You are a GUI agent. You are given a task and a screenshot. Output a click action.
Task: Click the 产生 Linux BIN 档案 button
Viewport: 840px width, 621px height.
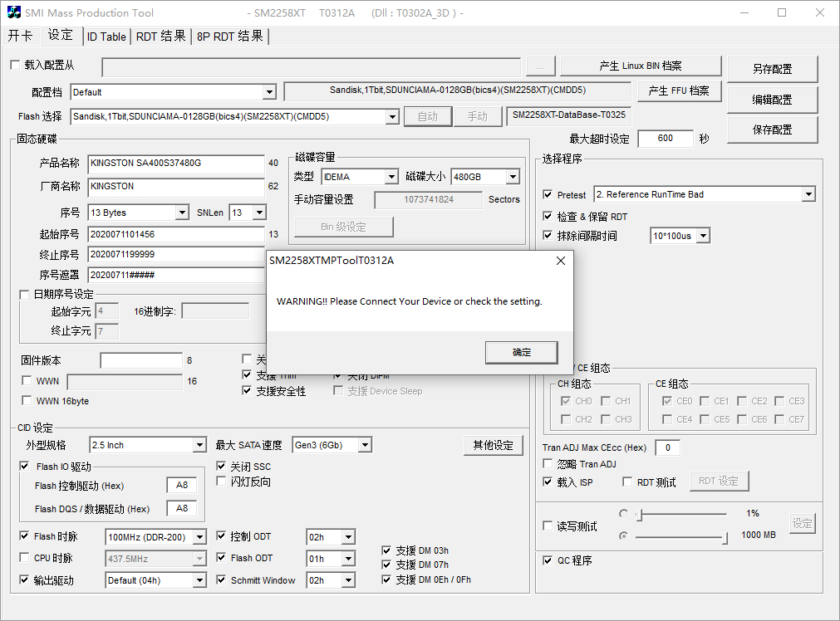point(640,66)
